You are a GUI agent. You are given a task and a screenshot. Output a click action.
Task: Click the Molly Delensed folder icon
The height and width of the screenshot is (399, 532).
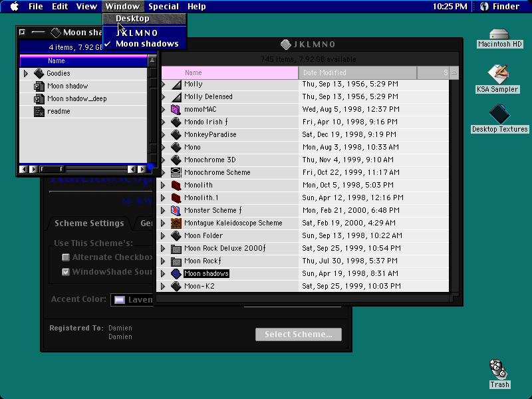click(176, 96)
